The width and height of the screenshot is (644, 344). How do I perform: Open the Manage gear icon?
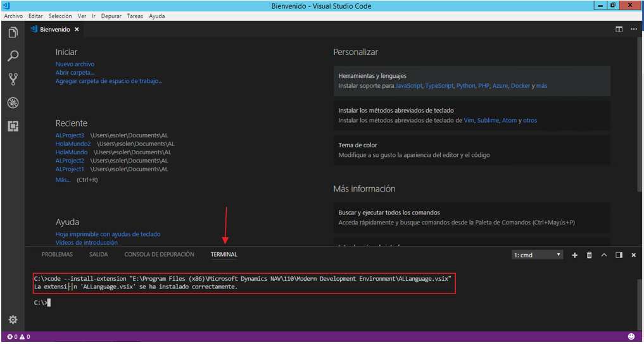click(13, 320)
